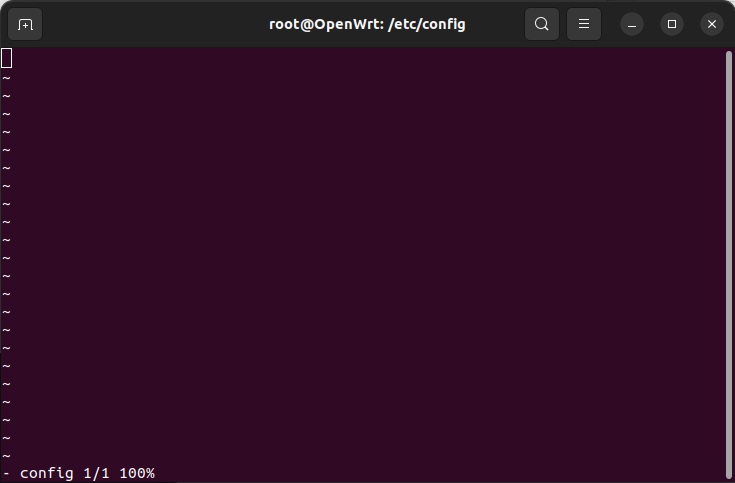Click the cursor block on the first line
The height and width of the screenshot is (483, 735).
click(x=7, y=58)
